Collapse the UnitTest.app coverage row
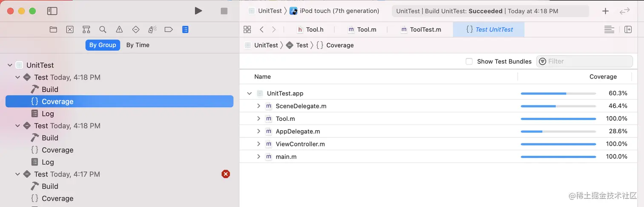The image size is (644, 207). point(249,93)
